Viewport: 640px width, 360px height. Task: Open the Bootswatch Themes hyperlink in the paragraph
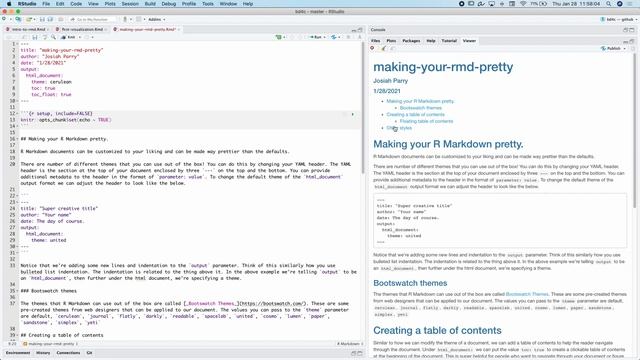coord(527,294)
